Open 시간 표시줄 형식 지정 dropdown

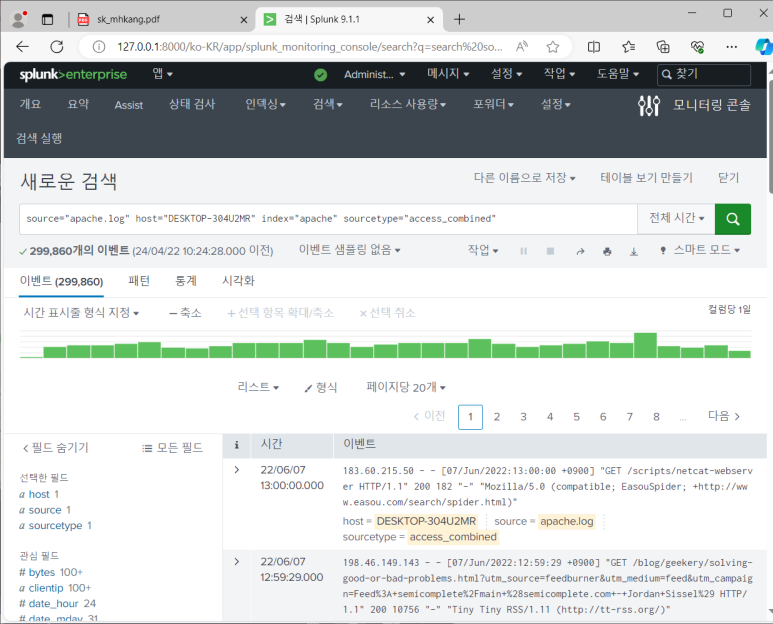81,312
